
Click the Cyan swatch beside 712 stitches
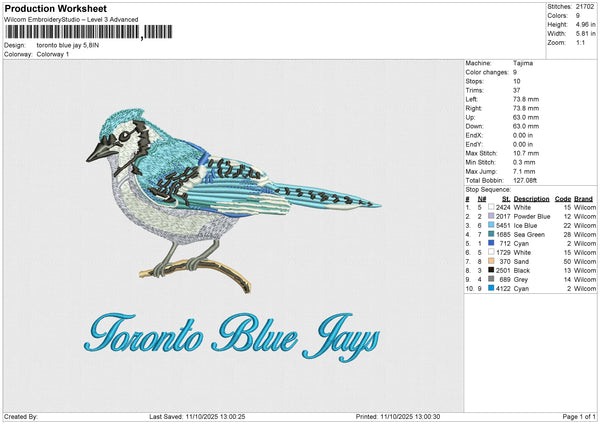point(491,243)
